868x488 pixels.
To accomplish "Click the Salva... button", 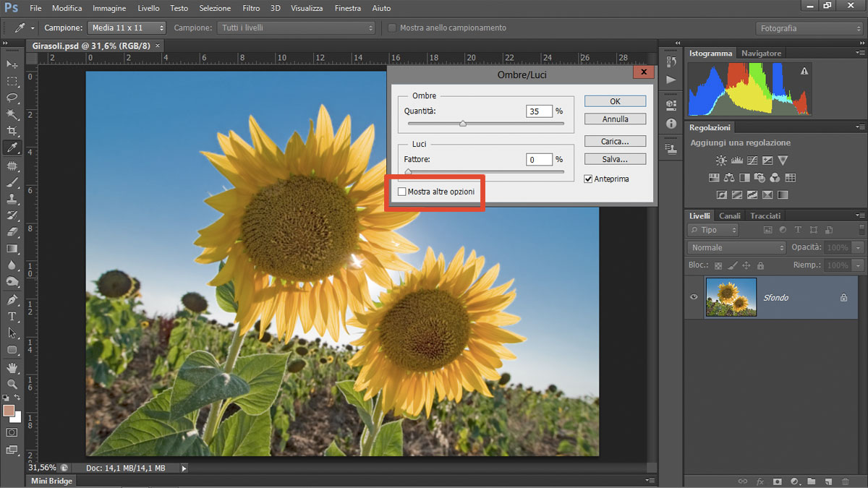I will [615, 159].
